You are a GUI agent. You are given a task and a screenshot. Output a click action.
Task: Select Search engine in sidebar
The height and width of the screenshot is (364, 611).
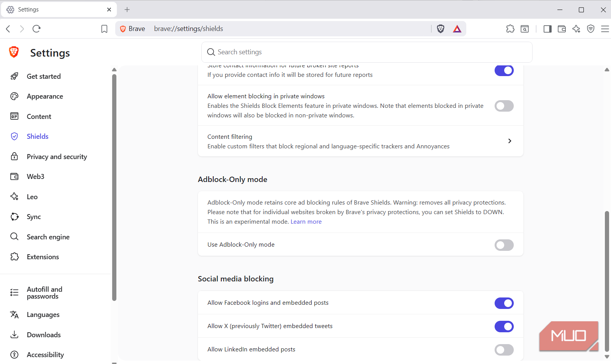coord(48,237)
